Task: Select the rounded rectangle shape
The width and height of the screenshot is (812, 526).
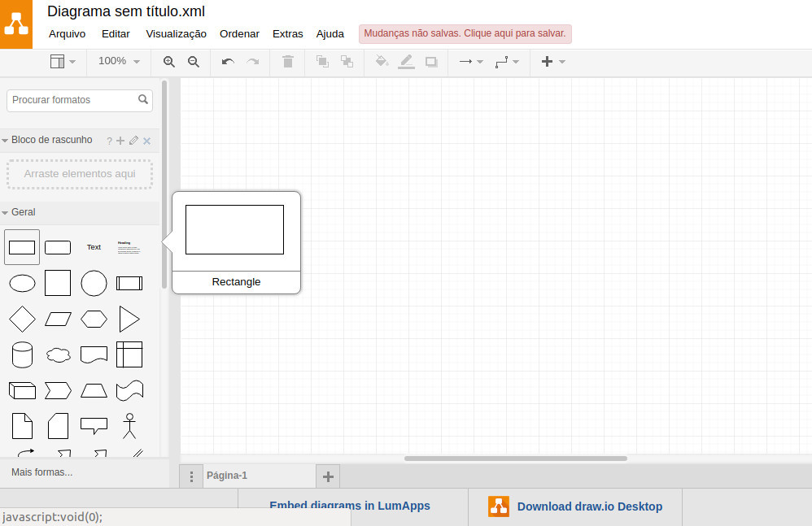Action: tap(58, 247)
